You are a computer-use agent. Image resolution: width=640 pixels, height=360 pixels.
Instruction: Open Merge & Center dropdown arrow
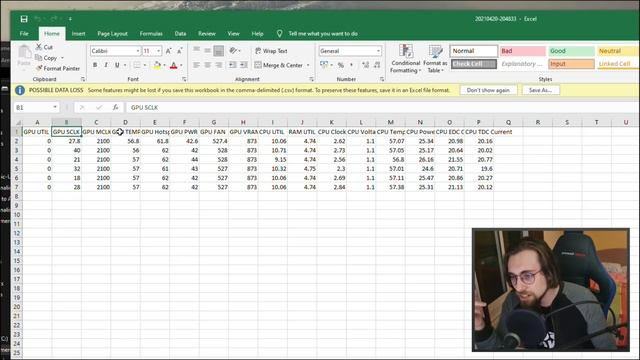coord(308,65)
